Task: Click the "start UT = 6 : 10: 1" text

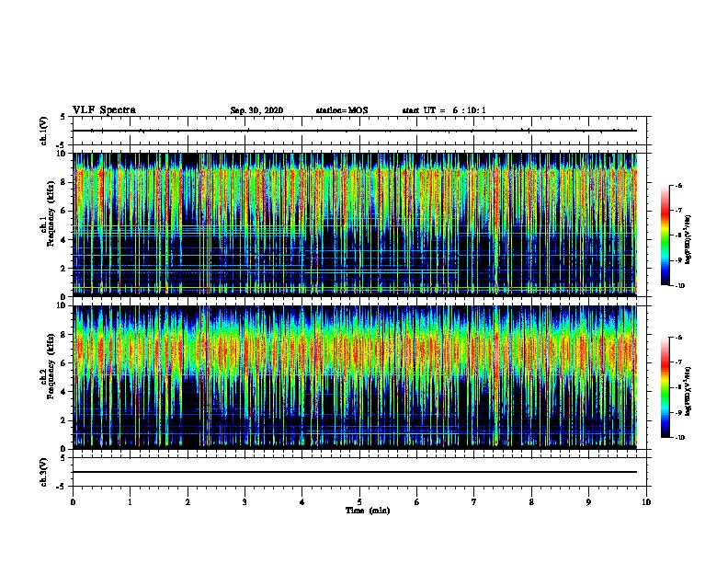Action: (444, 110)
